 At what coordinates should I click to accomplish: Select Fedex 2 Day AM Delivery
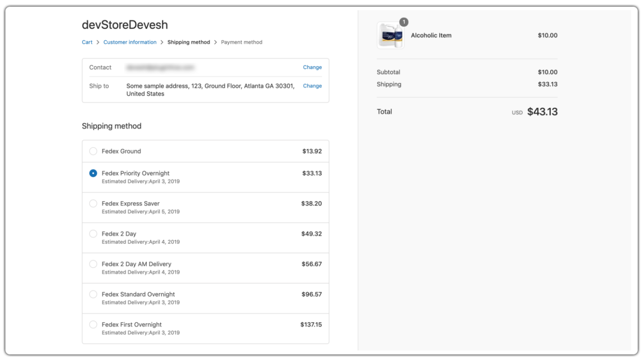[93, 264]
